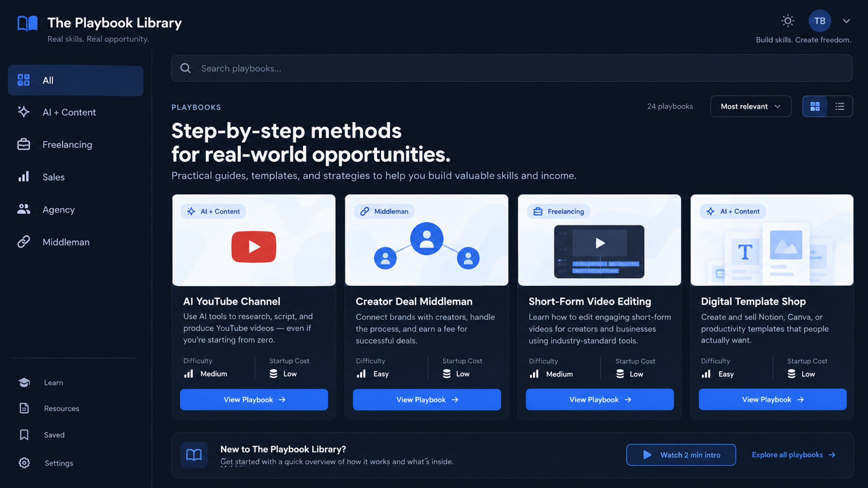View Playbook for AI YouTube Channel

254,400
